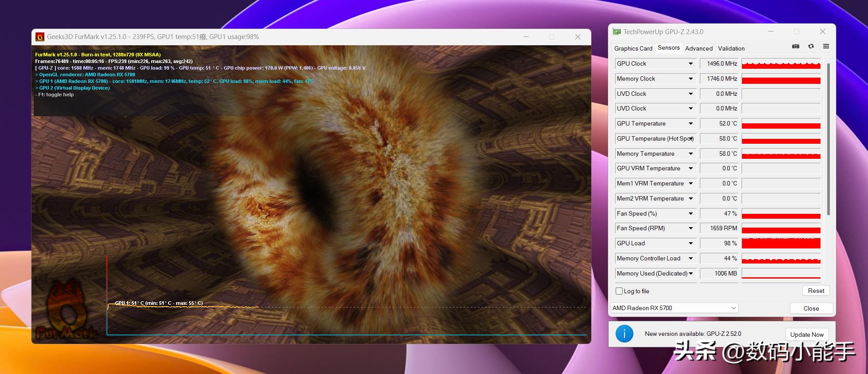The width and height of the screenshot is (868, 374).
Task: Take a screenshot with the camera icon
Action: pos(796,47)
